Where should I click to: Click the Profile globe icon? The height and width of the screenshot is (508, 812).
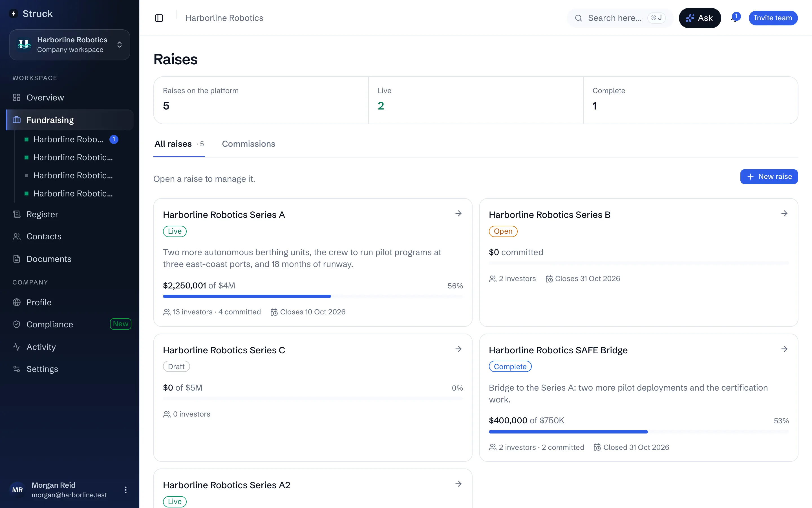coord(16,302)
